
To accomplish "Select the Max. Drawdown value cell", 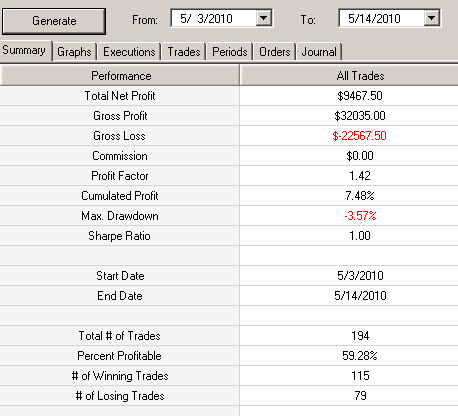I will pos(349,216).
